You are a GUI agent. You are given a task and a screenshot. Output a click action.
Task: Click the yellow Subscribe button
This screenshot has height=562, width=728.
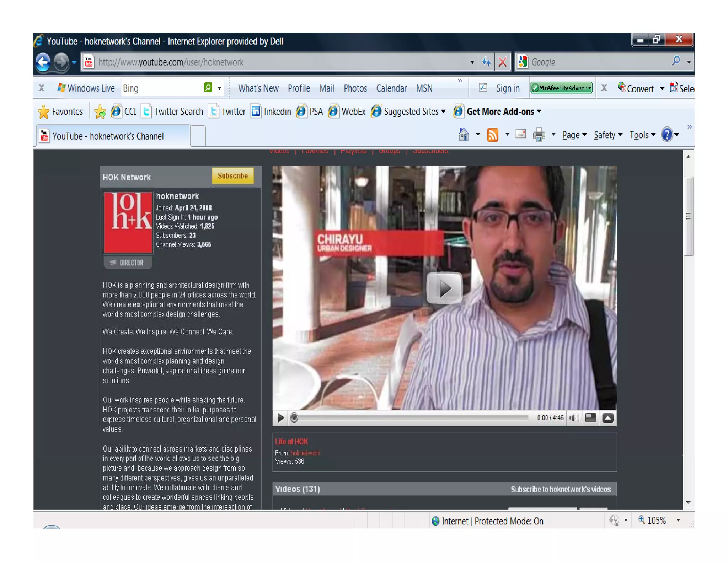click(232, 176)
